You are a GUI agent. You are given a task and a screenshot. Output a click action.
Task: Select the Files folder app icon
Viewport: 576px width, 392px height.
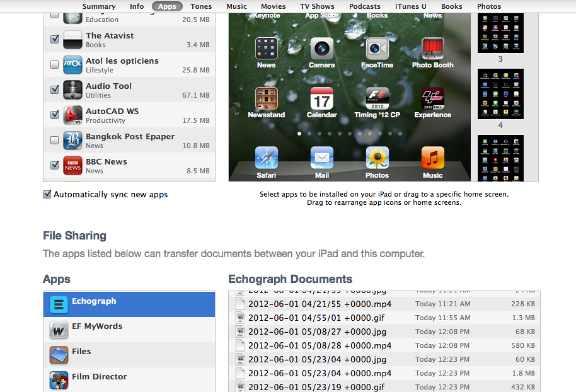click(59, 355)
